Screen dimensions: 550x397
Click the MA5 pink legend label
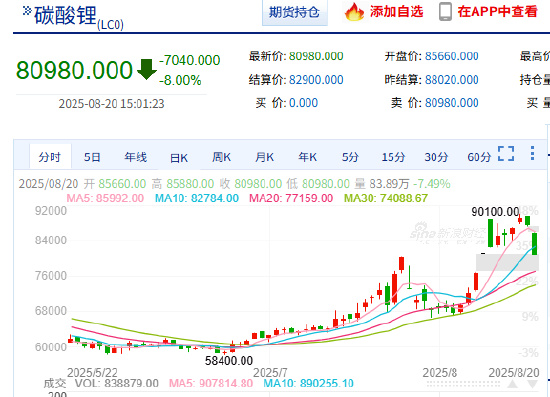[105, 198]
